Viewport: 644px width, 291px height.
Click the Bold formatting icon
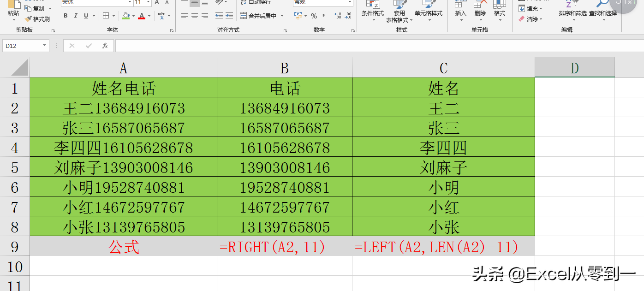[x=66, y=16]
